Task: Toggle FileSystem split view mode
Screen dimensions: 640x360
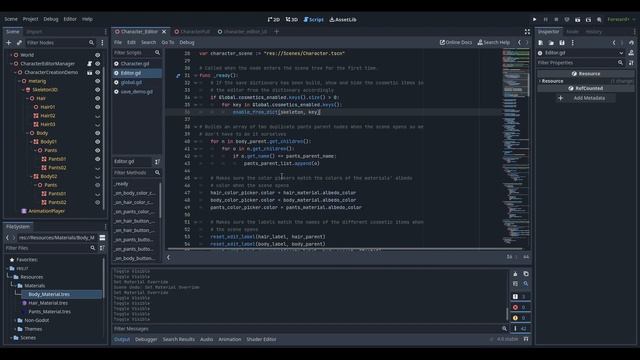Action: click(x=102, y=238)
